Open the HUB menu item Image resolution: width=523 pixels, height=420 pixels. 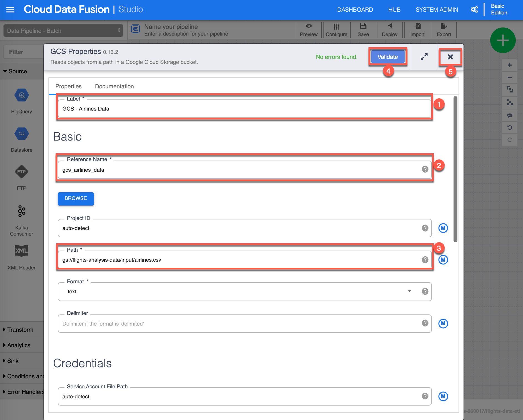click(x=394, y=10)
